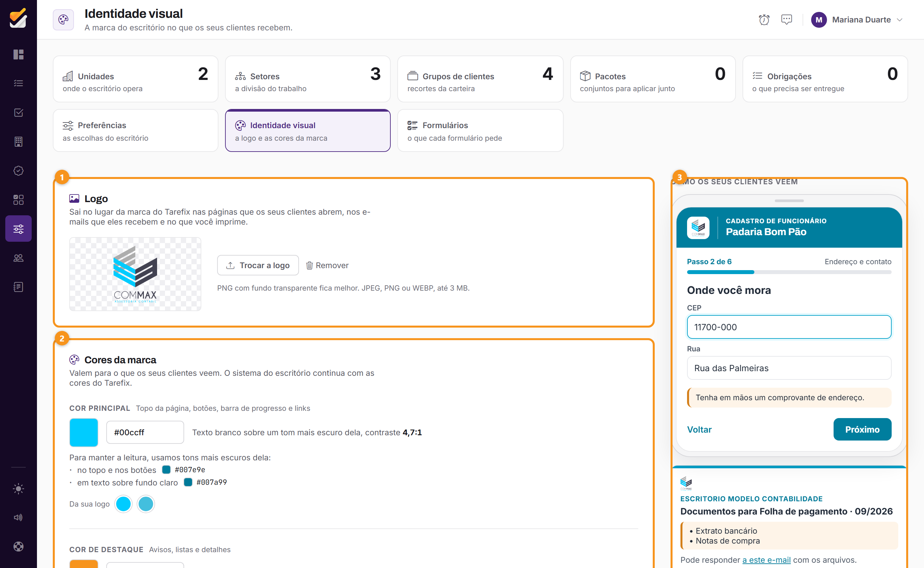
Task: Open the settings sliders icon in sidebar
Action: (18, 229)
